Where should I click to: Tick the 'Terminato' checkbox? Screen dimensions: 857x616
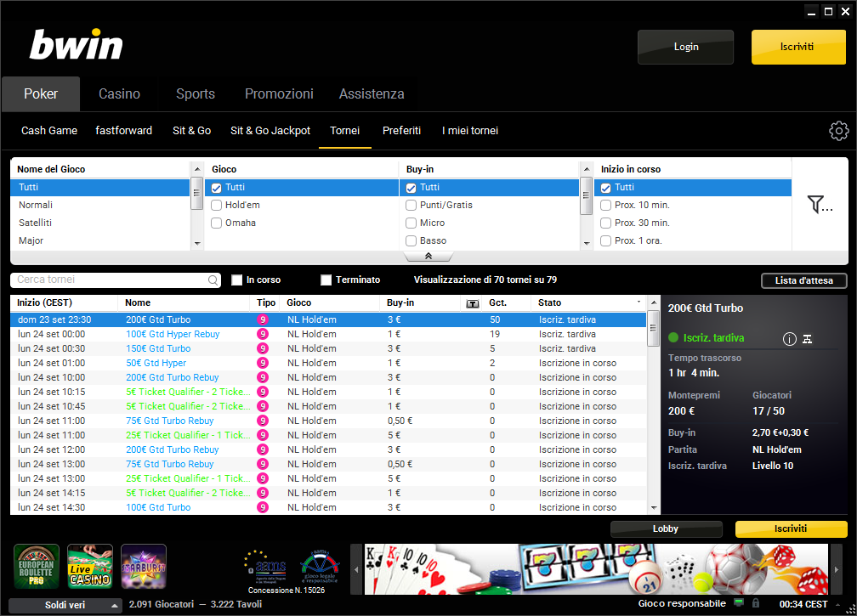326,280
